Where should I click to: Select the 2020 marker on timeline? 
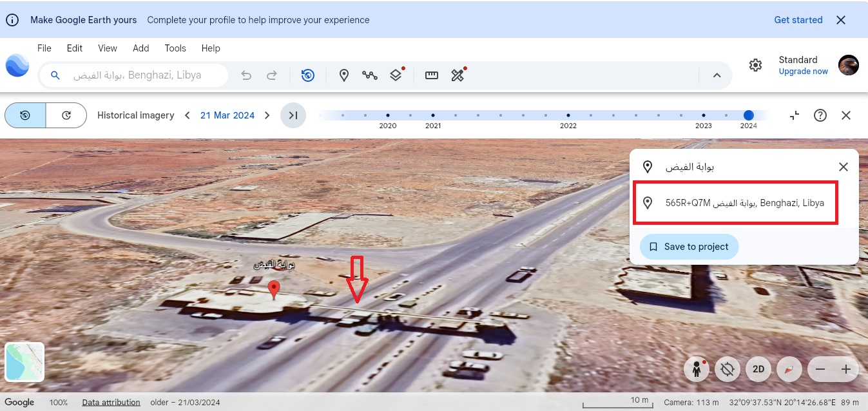tap(388, 116)
